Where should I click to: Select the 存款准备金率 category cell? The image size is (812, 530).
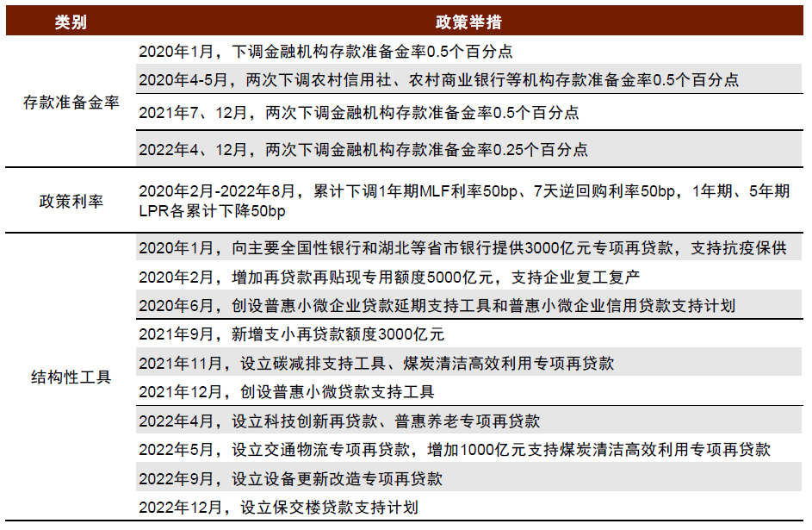[x=71, y=102]
